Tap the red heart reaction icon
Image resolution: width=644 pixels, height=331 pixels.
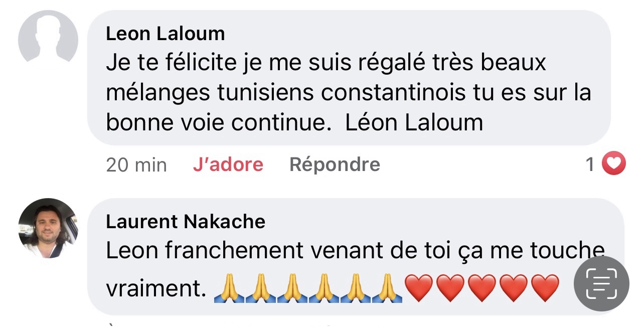click(x=613, y=164)
